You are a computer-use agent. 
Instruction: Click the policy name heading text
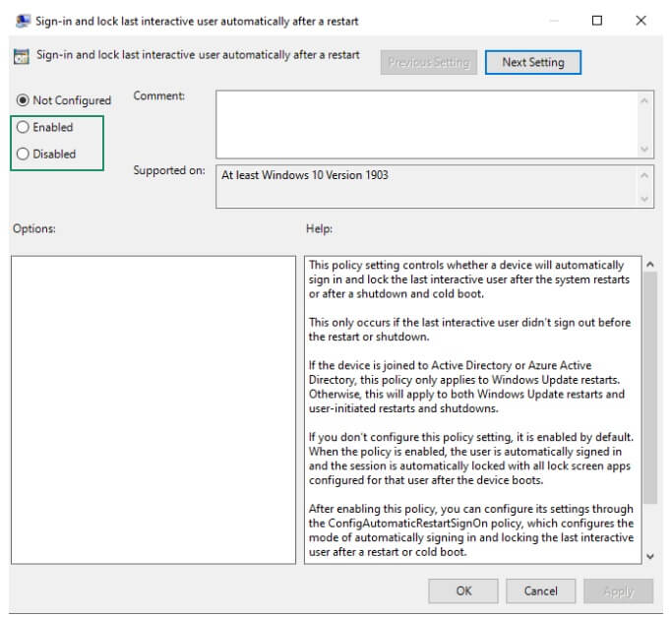tap(198, 55)
